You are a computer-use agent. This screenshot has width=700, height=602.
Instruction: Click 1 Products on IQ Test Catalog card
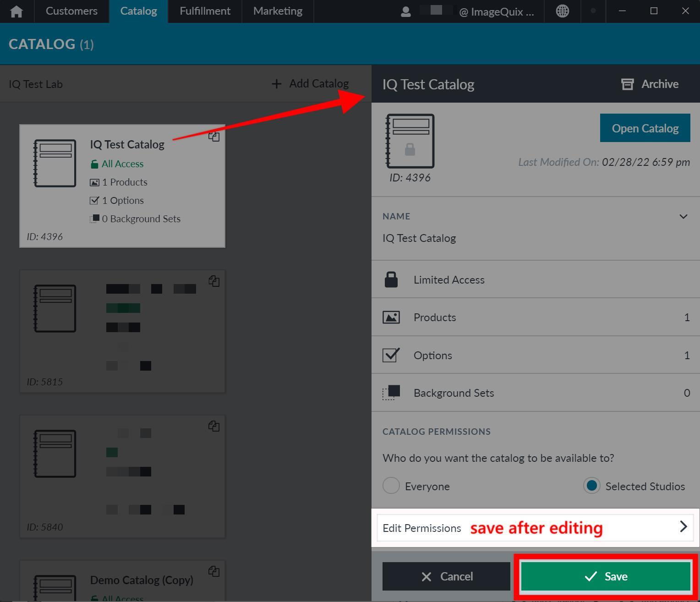click(x=119, y=182)
